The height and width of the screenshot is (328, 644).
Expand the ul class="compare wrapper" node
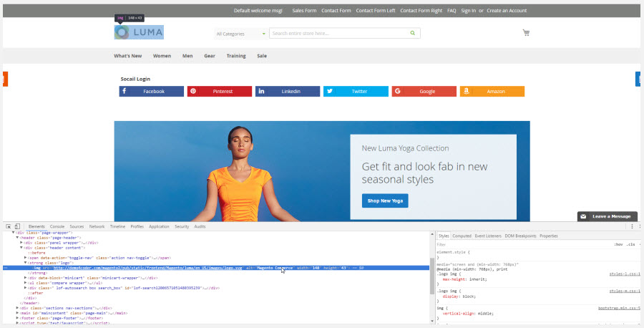point(26,283)
